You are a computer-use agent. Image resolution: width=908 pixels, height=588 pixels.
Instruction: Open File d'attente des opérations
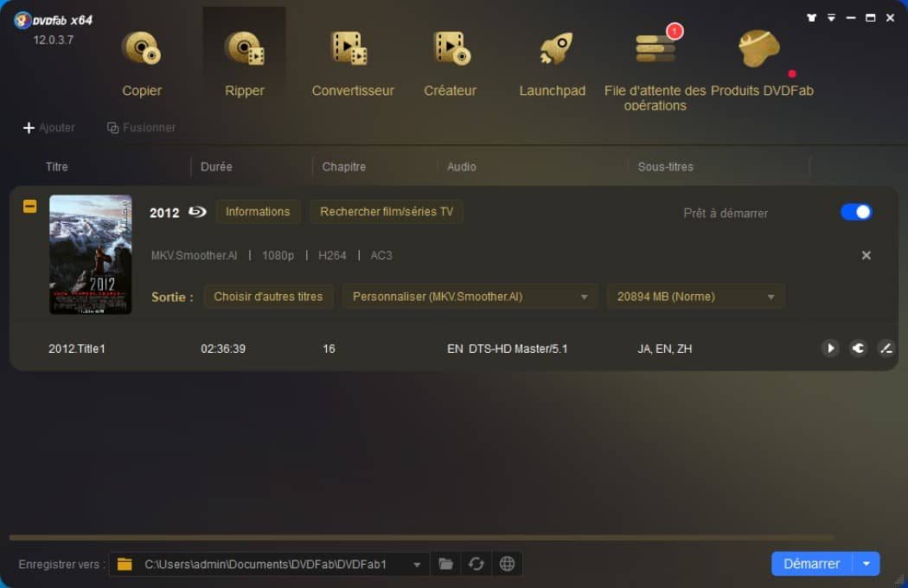(x=655, y=69)
